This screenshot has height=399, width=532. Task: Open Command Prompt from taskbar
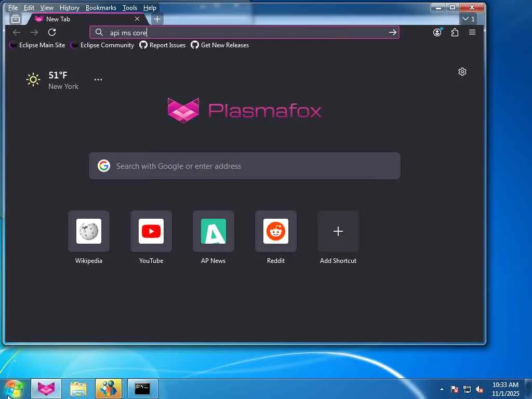142,389
